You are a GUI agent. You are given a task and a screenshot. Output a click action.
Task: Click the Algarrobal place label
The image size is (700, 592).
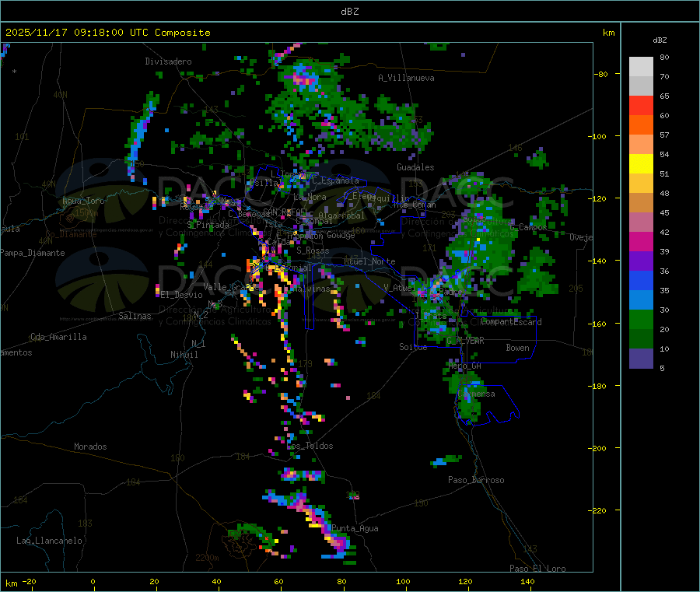point(341,215)
